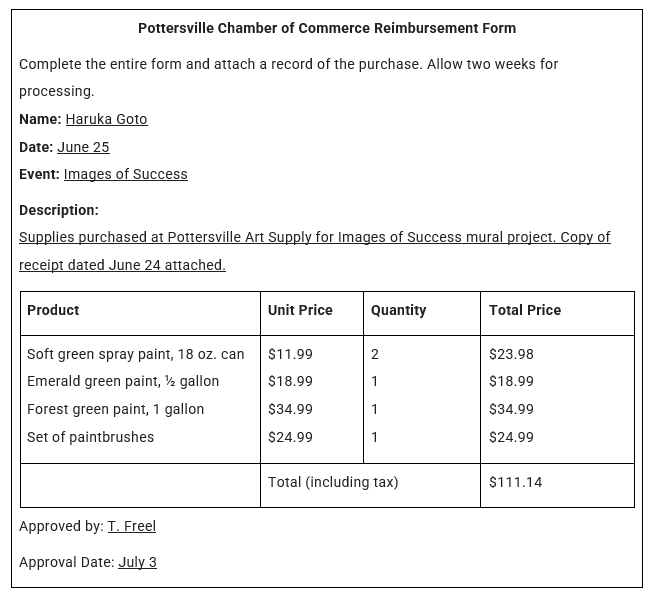The height and width of the screenshot is (595, 654).
Task: Click the underlined supplies description text
Action: pyautogui.click(x=314, y=238)
